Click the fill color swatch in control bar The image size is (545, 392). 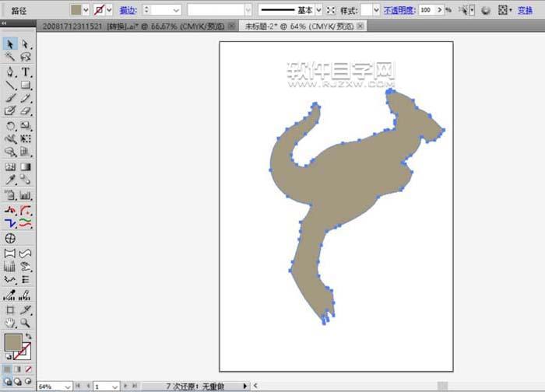point(76,9)
